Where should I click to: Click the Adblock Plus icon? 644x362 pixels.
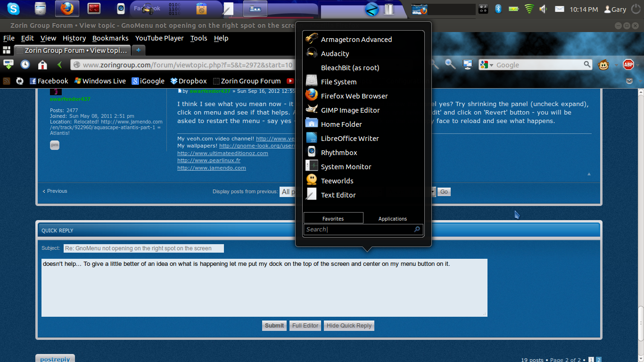[x=628, y=65]
